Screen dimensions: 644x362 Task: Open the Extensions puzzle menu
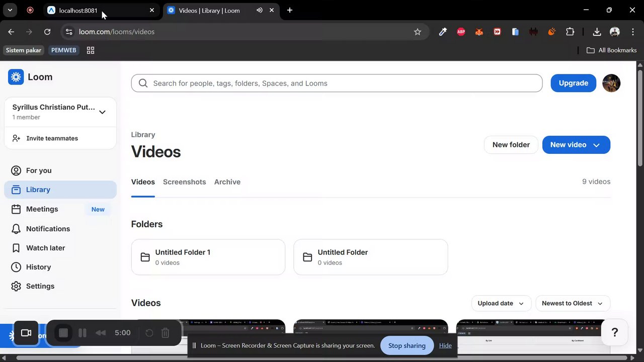point(570,32)
